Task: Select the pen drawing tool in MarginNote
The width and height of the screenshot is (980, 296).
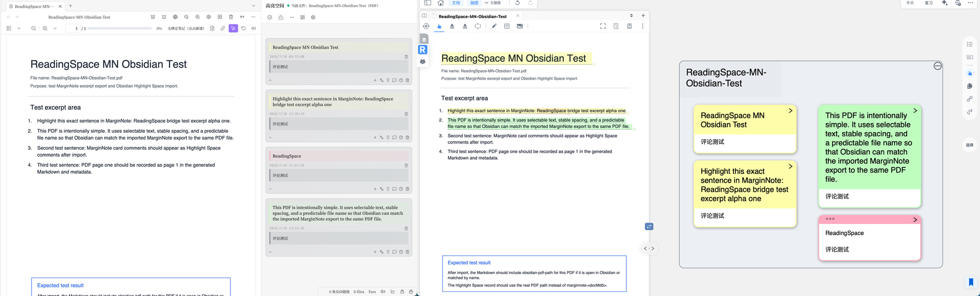Action: point(494,26)
